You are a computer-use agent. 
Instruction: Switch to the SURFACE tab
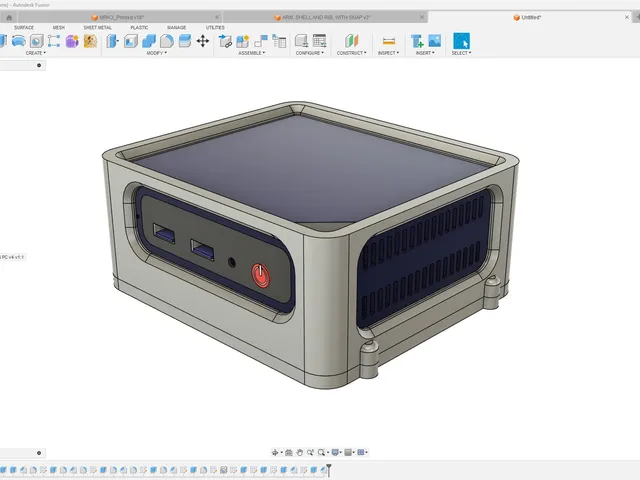tap(24, 27)
